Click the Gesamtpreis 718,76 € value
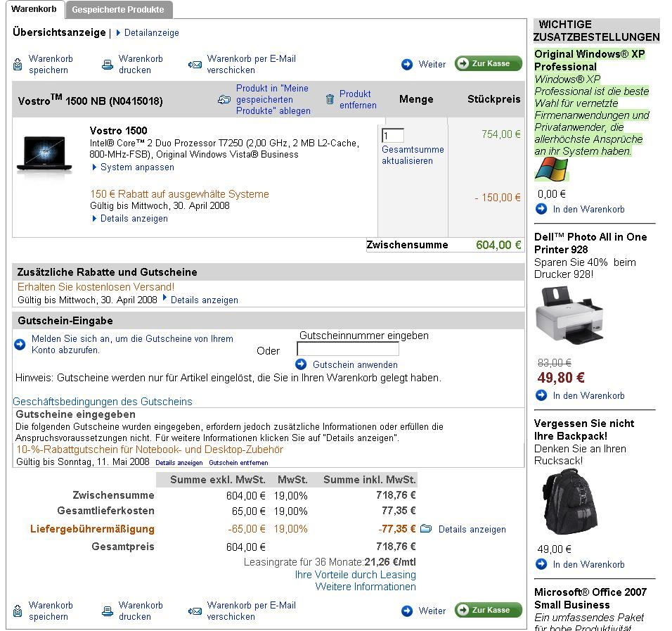The height and width of the screenshot is (631, 672). tap(396, 547)
